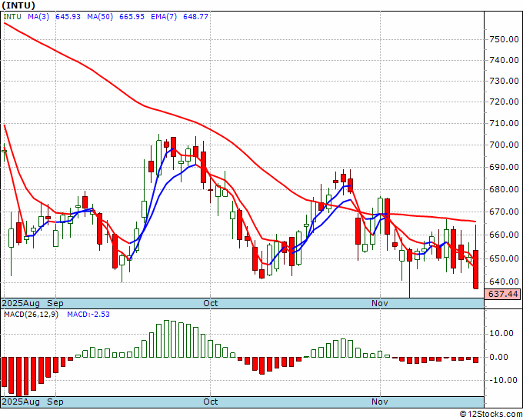The height and width of the screenshot is (420, 523).
Task: Click the MACD(26,12,9) indicator label
Action: [x=31, y=315]
